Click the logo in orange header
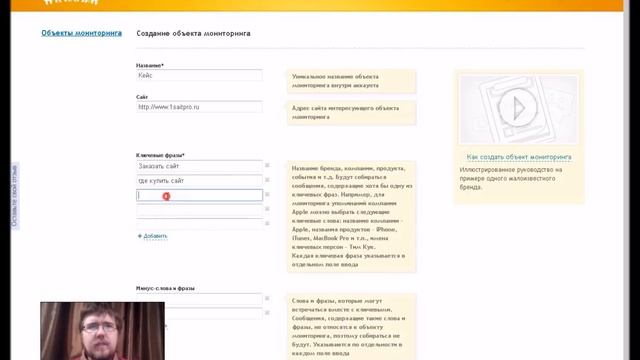 [71, 2]
